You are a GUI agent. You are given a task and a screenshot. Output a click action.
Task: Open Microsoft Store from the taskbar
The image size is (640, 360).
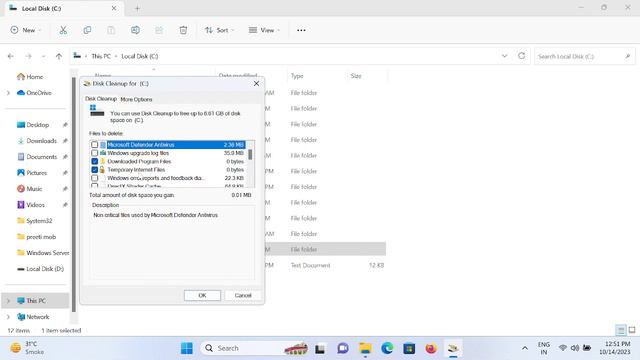pos(409,348)
